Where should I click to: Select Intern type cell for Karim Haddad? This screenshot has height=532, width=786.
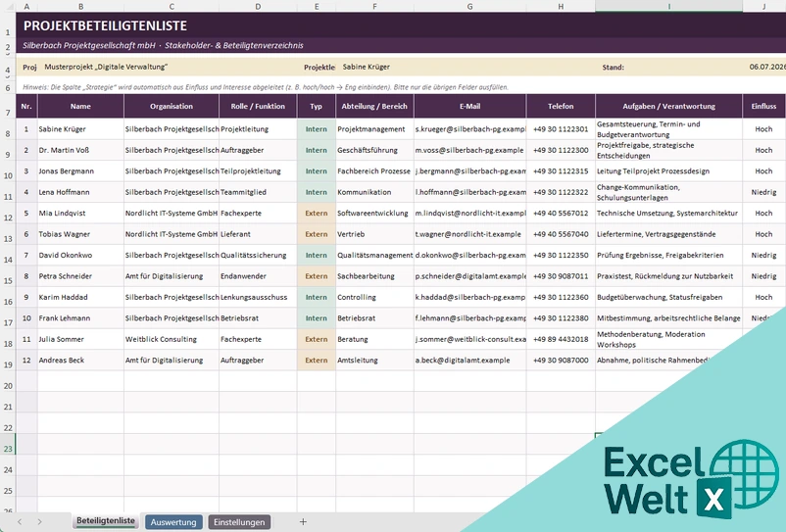(x=317, y=297)
